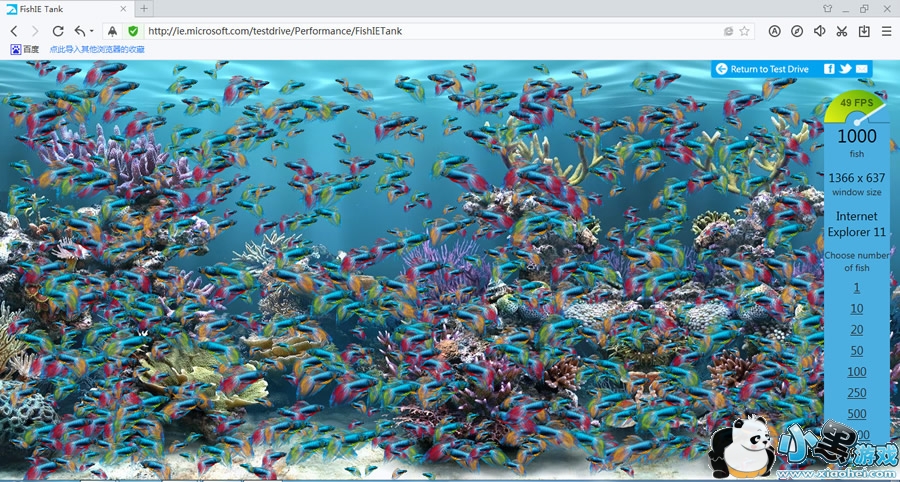Go back with the back arrow
The width and height of the screenshot is (900, 482).
14,31
